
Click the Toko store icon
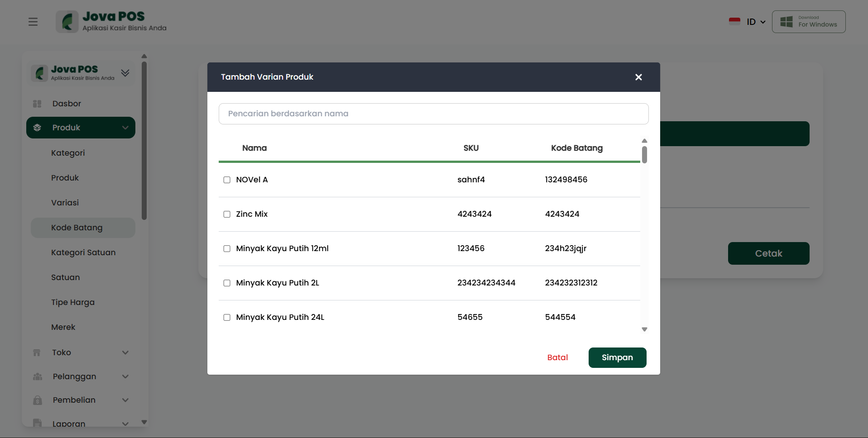click(x=37, y=352)
